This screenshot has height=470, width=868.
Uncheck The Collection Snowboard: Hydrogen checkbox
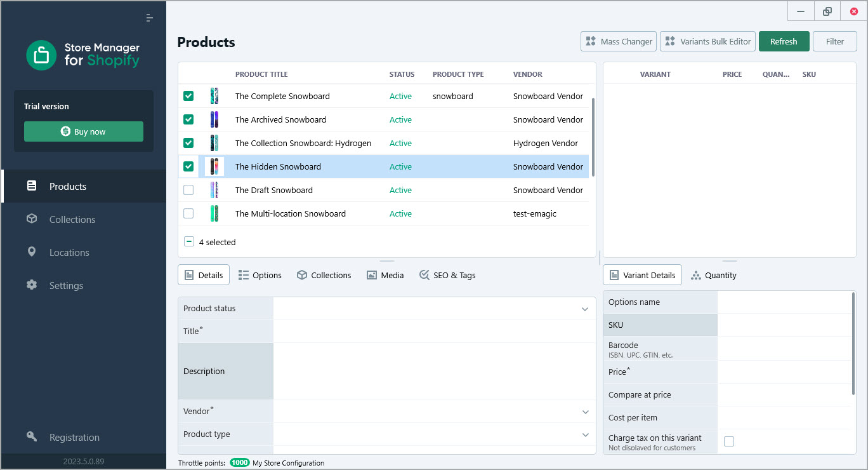click(x=188, y=143)
